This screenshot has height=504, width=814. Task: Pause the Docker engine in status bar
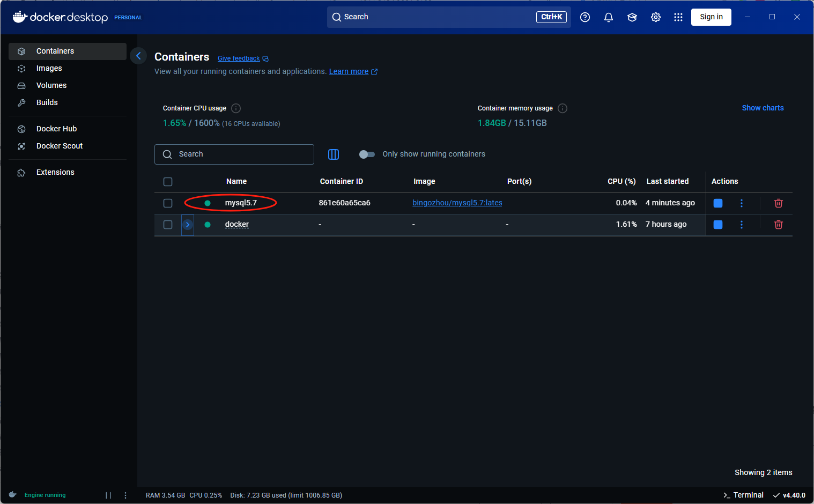coord(108,495)
